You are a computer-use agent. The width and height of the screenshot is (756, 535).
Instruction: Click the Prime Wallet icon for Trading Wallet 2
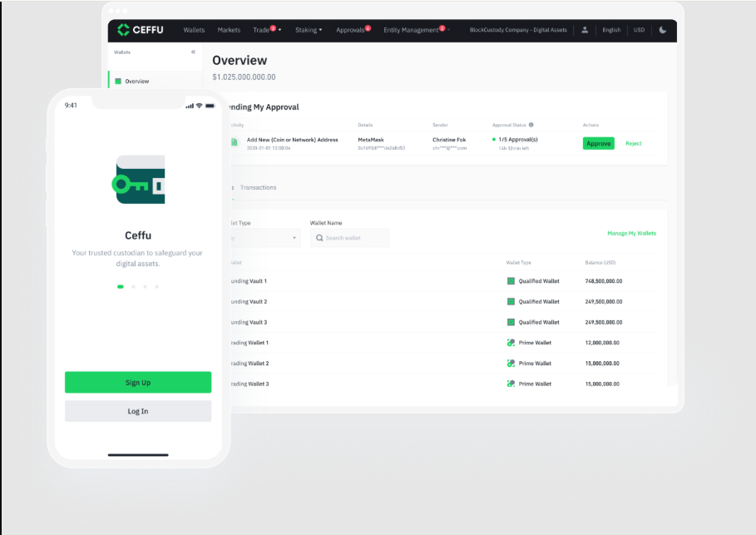511,364
